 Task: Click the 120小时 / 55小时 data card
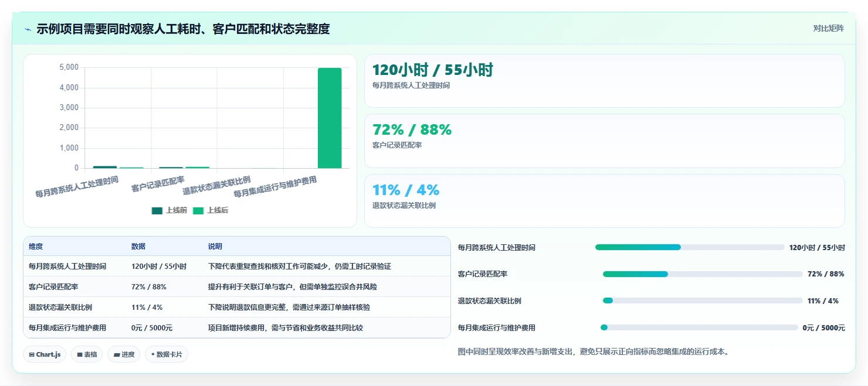(605, 81)
